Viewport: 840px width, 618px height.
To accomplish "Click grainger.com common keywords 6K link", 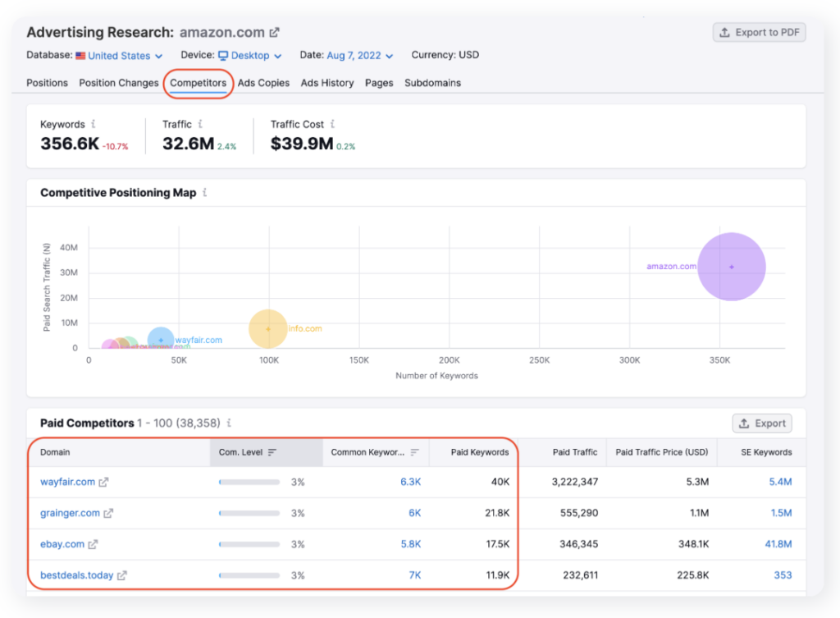I will point(414,513).
